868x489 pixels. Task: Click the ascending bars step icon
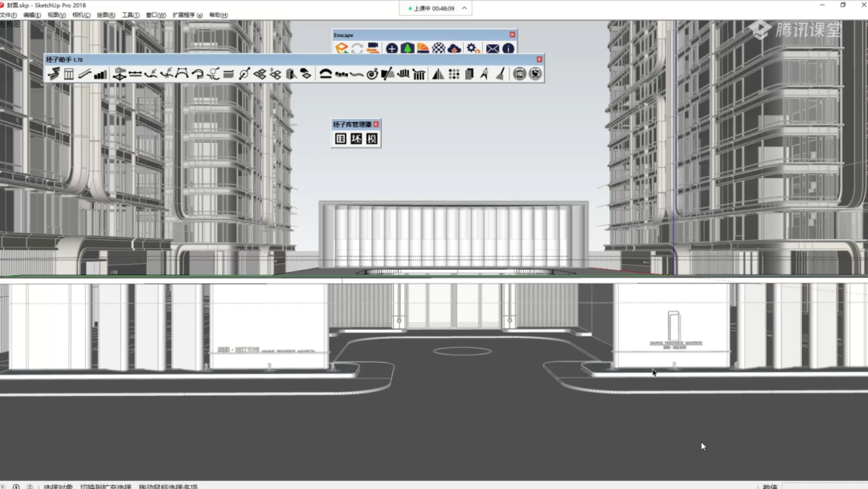pos(100,74)
